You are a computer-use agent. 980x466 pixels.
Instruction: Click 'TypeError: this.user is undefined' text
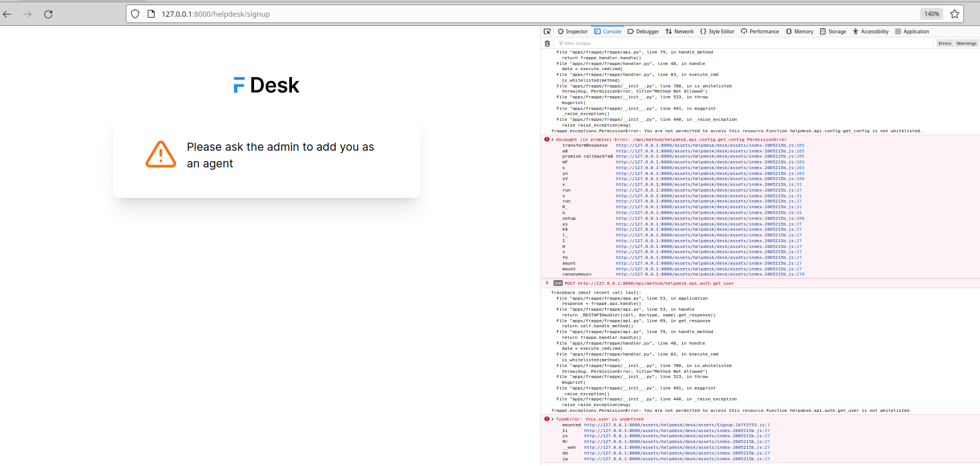point(599,419)
